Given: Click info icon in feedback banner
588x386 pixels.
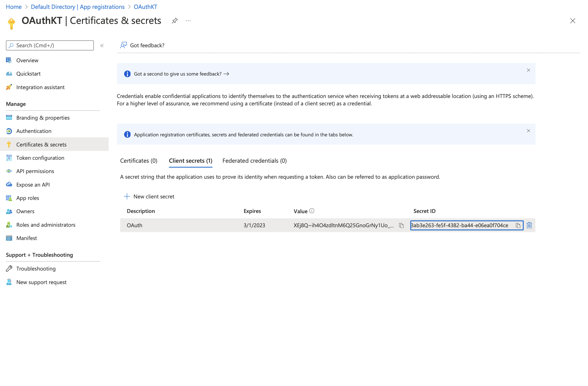Looking at the screenshot, I should [127, 74].
